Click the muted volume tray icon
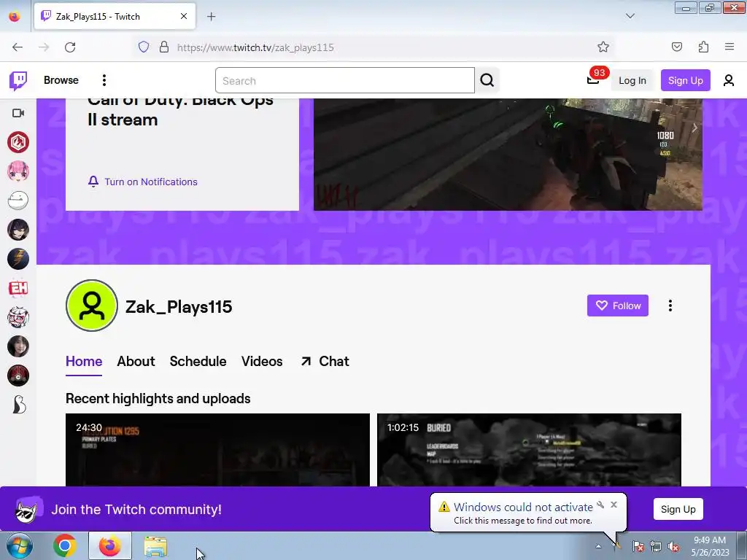This screenshot has height=560, width=747. (673, 547)
